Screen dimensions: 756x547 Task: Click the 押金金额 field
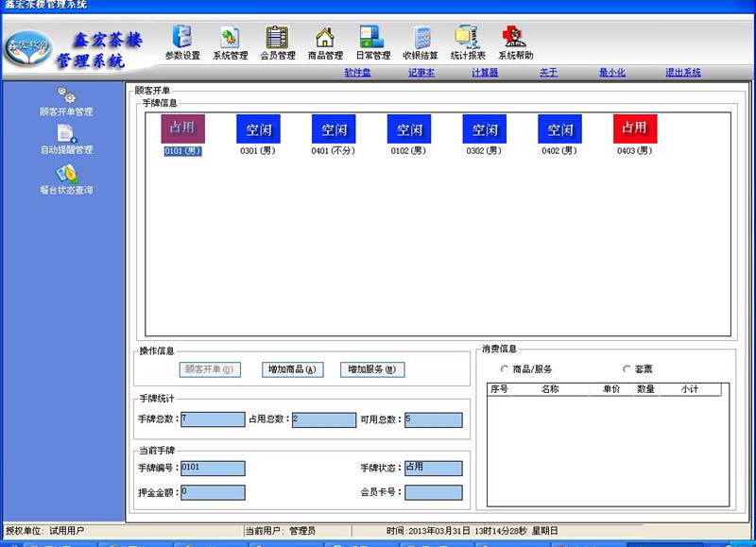point(213,492)
